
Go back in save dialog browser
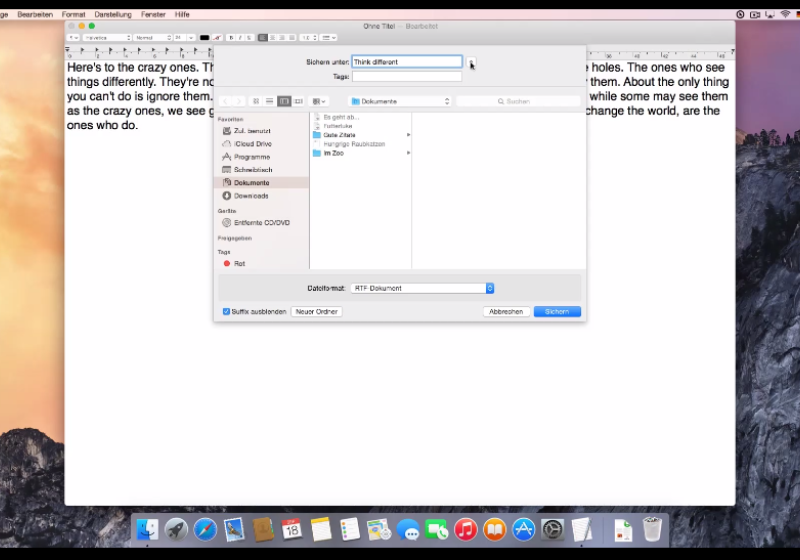pos(226,101)
